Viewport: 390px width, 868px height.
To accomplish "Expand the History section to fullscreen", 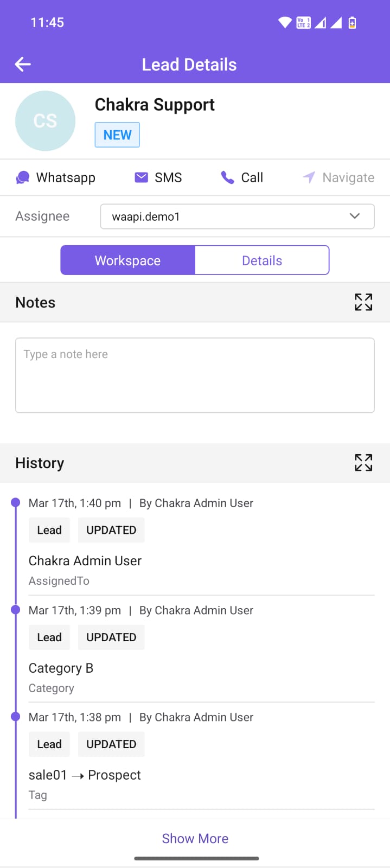I will pos(363,462).
